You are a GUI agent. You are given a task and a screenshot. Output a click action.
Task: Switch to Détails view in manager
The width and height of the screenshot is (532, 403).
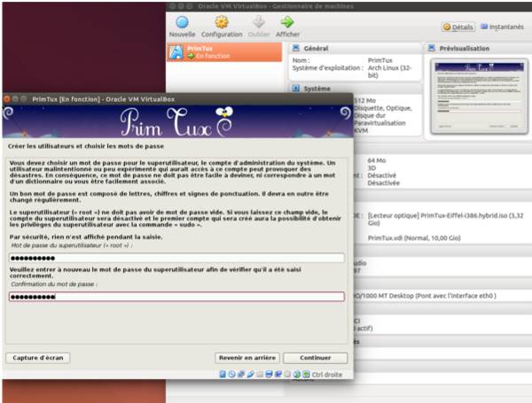click(x=458, y=27)
